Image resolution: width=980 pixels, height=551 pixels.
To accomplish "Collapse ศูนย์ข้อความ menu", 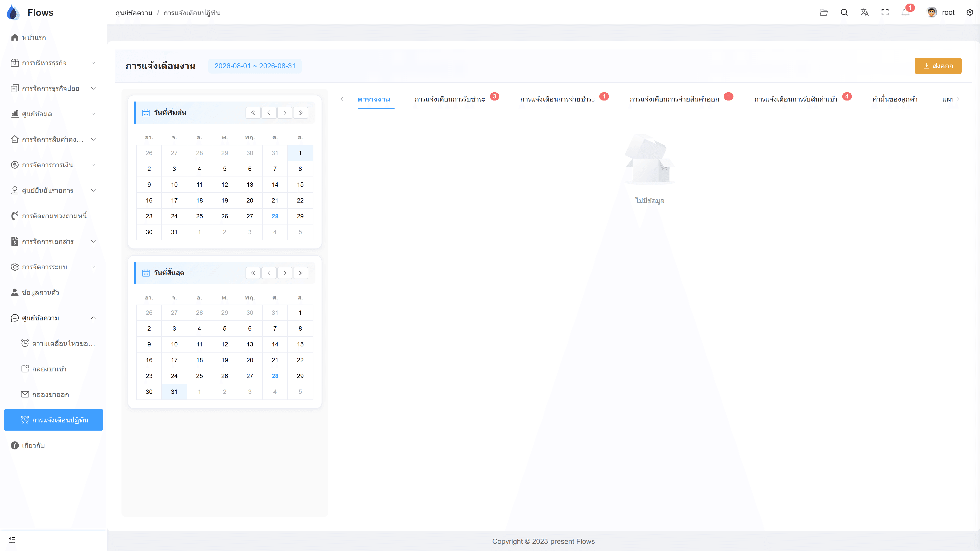I will 53,318.
